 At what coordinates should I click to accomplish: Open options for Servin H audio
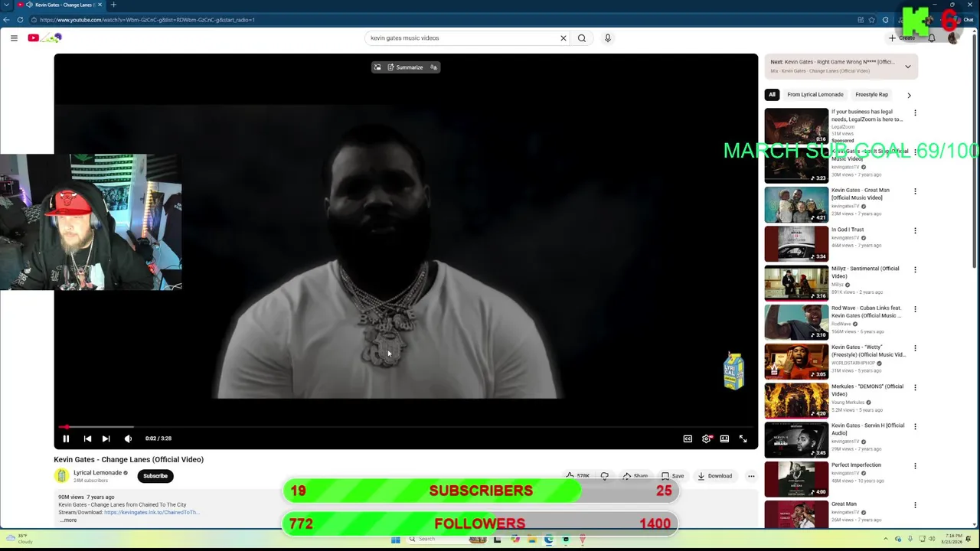[x=915, y=426]
